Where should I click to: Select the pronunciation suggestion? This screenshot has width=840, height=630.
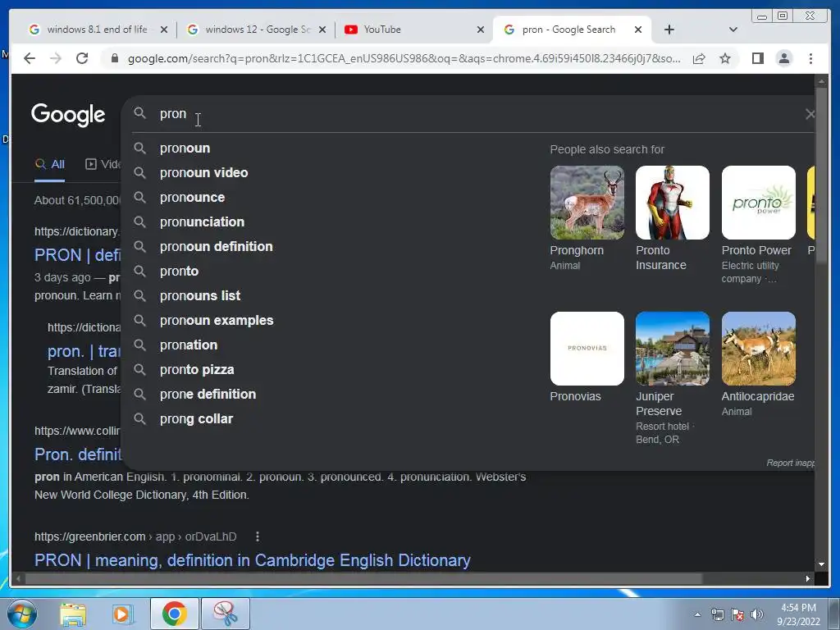(202, 221)
